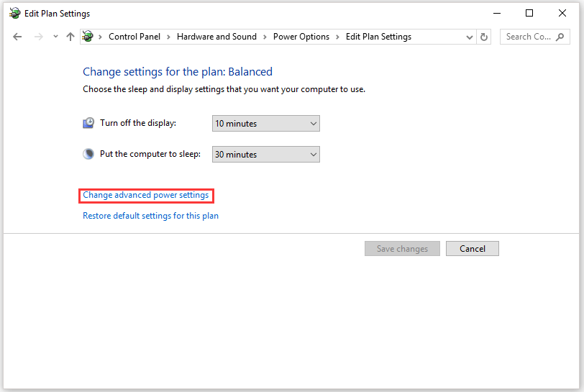Navigate to Hardware and Sound breadcrumb
The width and height of the screenshot is (584, 392).
(216, 37)
